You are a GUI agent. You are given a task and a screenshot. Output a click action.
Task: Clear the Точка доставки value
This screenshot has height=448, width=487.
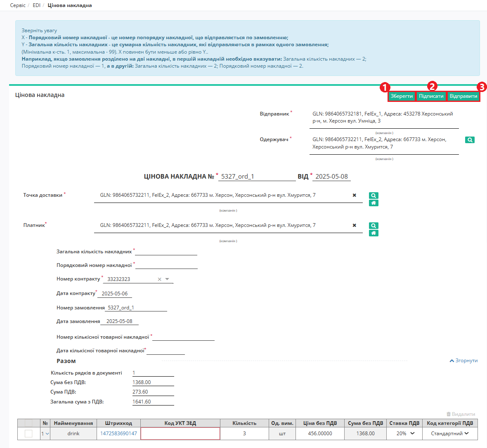click(x=355, y=195)
